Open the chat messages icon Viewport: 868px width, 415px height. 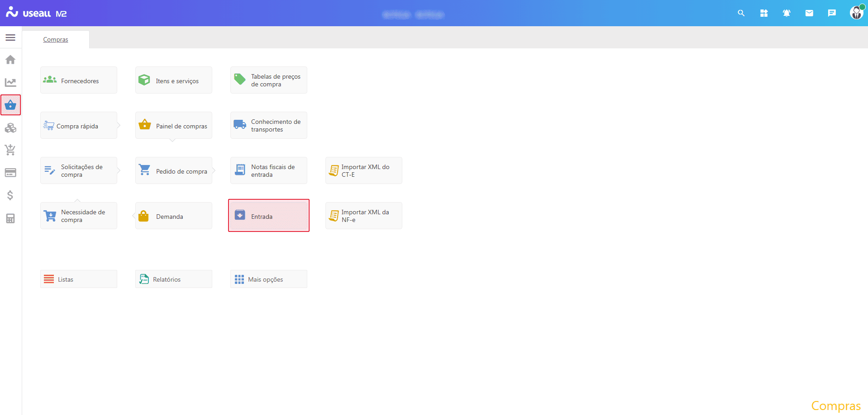[832, 13]
